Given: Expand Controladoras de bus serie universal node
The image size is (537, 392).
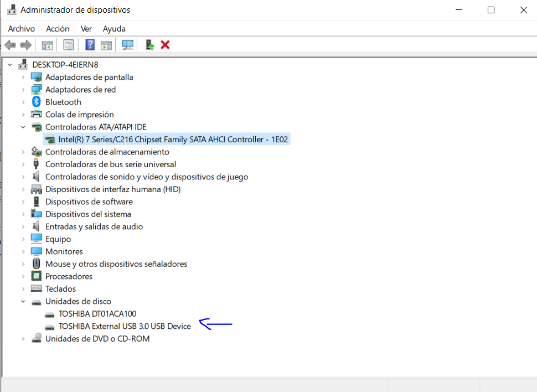Looking at the screenshot, I should coord(23,164).
